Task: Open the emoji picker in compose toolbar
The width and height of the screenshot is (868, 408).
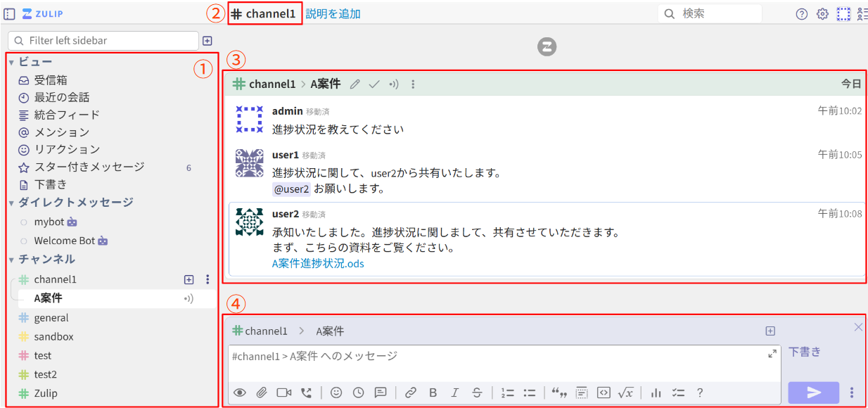Action: click(x=336, y=393)
